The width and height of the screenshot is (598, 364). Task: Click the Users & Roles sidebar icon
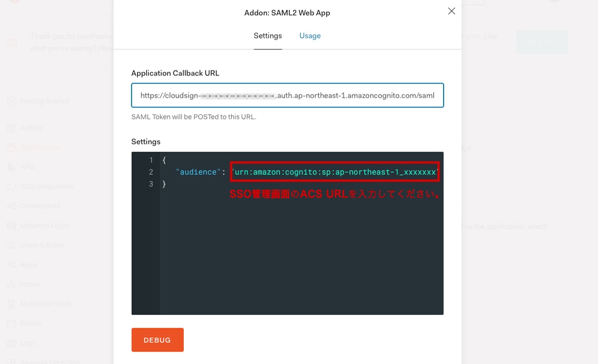pyautogui.click(x=11, y=245)
